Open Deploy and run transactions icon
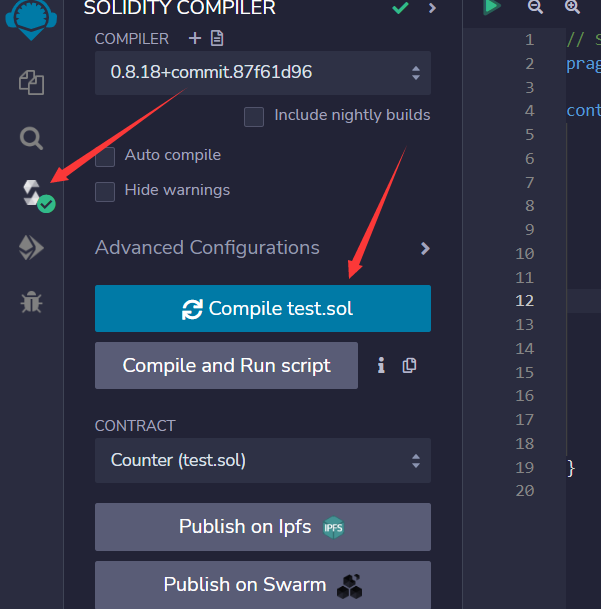The image size is (601, 609). pos(31,248)
